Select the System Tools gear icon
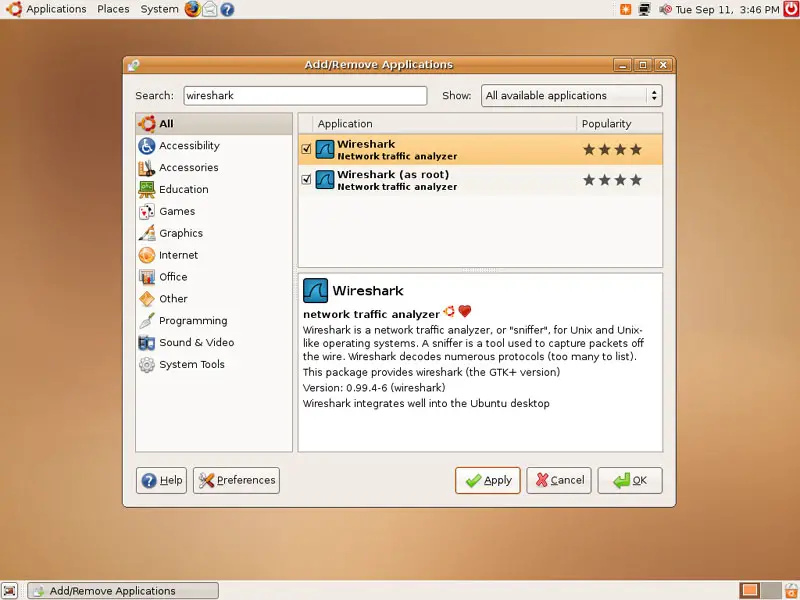800x600 pixels. coord(147,365)
